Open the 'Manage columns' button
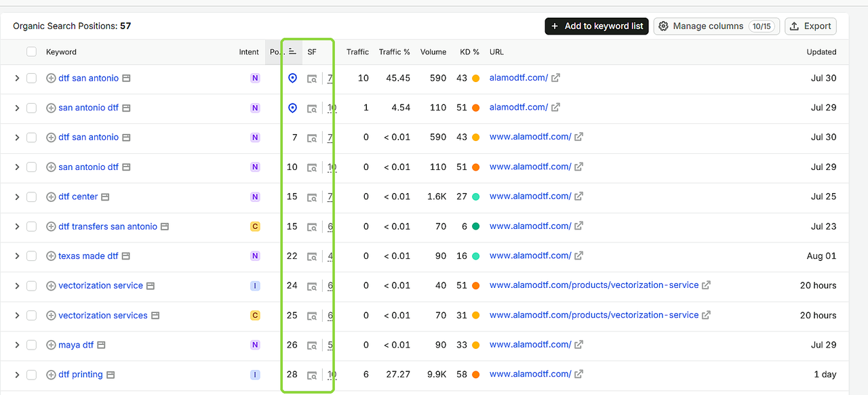 click(717, 26)
